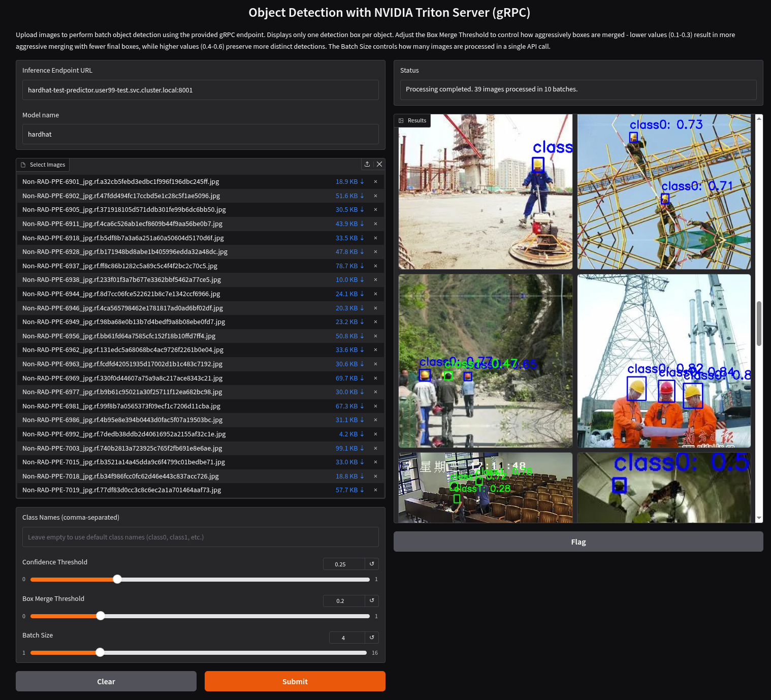Remove file Non-RAD-PPE-6918 with its x
The width and height of the screenshot is (771, 700).
[x=375, y=238]
